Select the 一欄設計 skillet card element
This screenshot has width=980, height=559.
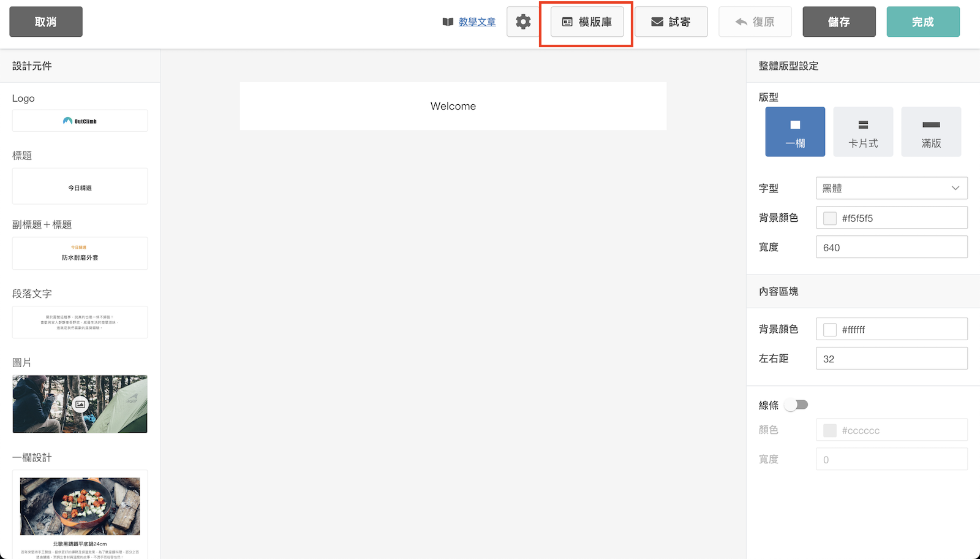pyautogui.click(x=80, y=515)
